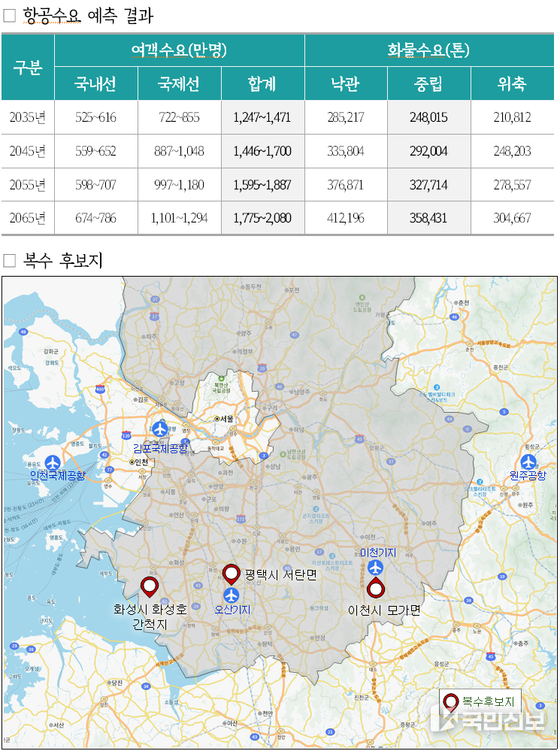The width and height of the screenshot is (560, 751).
Task: Select the 국제선 column header
Action: (x=180, y=83)
